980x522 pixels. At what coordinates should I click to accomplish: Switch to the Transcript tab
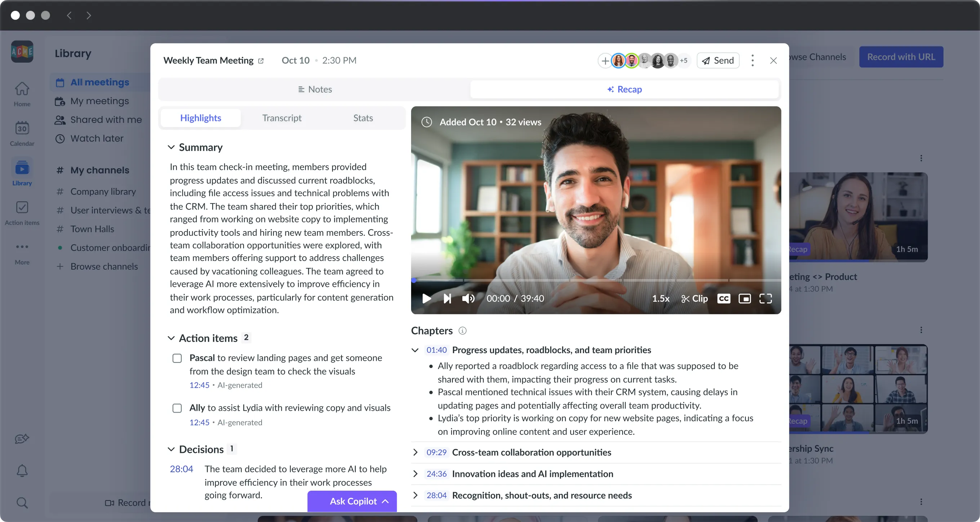click(281, 118)
